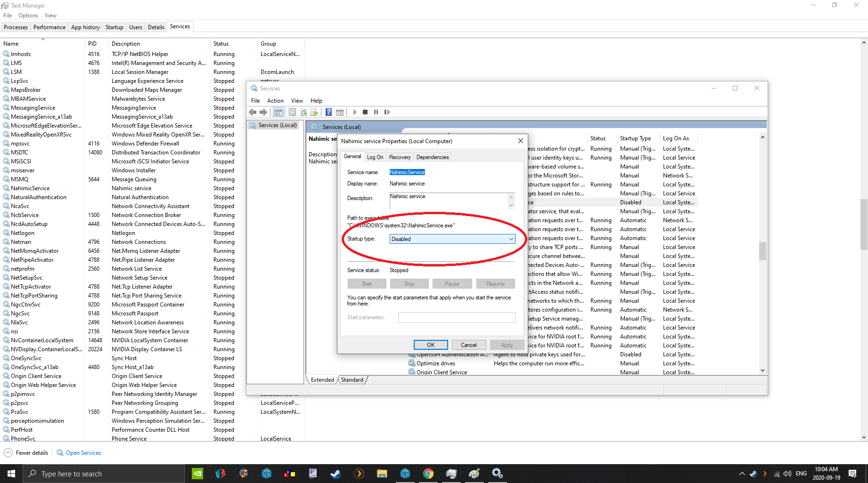Click the Forward arrow in Services toolbar

[x=263, y=112]
